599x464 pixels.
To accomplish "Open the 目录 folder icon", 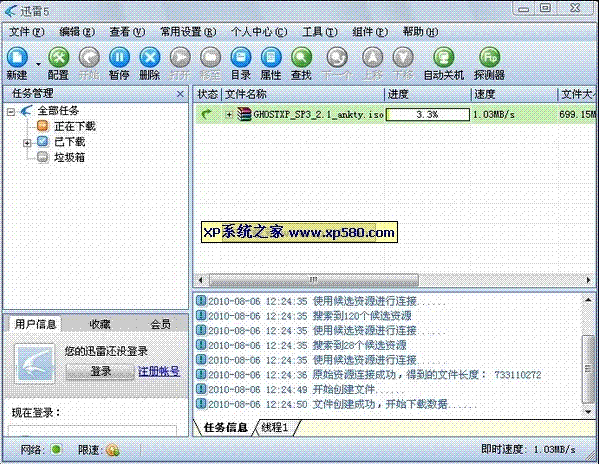I will [241, 58].
